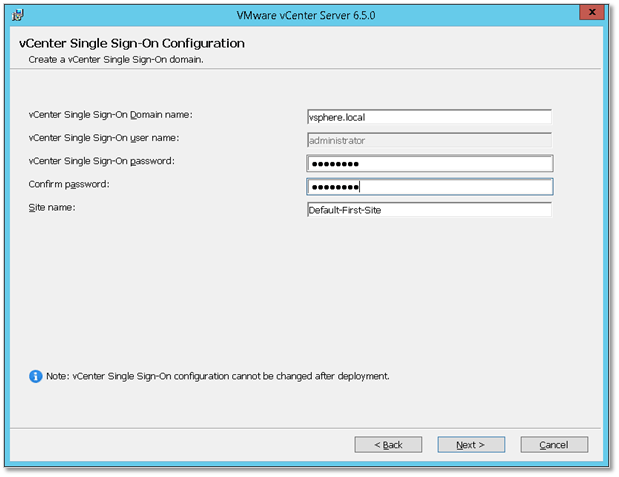Click the vCenter Single Sign-On Configuration heading
Viewport: 619px width, 477px height.
pyautogui.click(x=132, y=43)
